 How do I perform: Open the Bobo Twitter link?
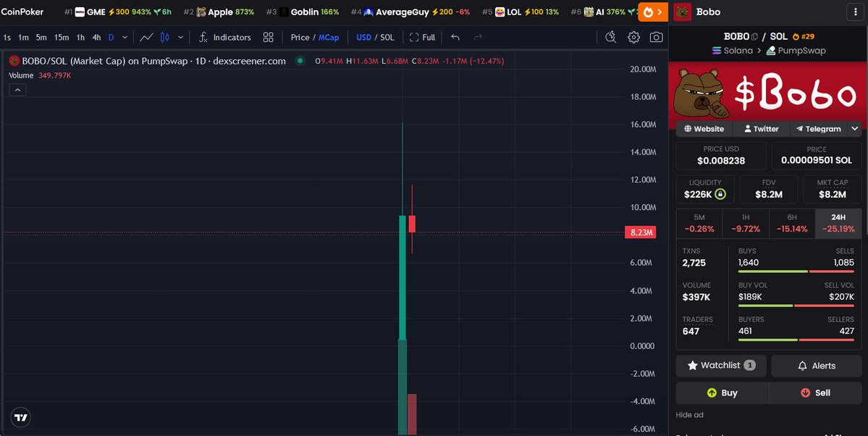[761, 128]
